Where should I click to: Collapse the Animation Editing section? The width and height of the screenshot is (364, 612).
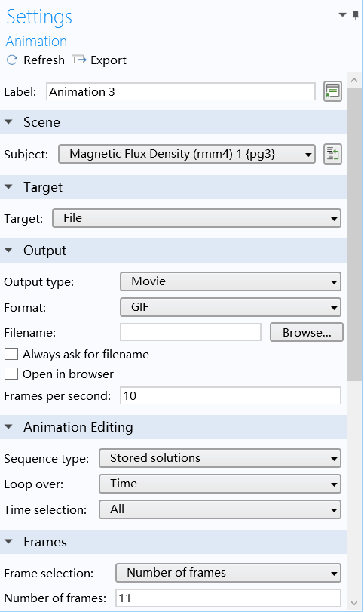point(8,427)
